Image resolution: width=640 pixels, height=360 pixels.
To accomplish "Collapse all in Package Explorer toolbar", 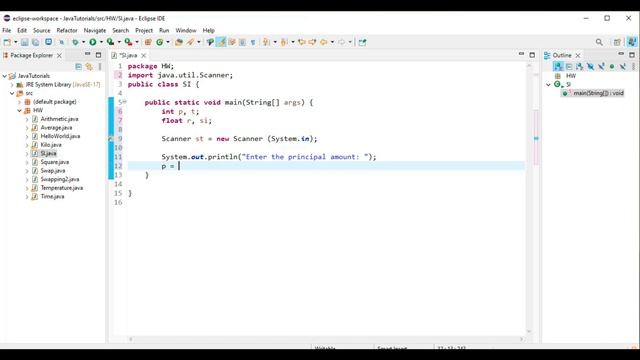I will [78, 67].
